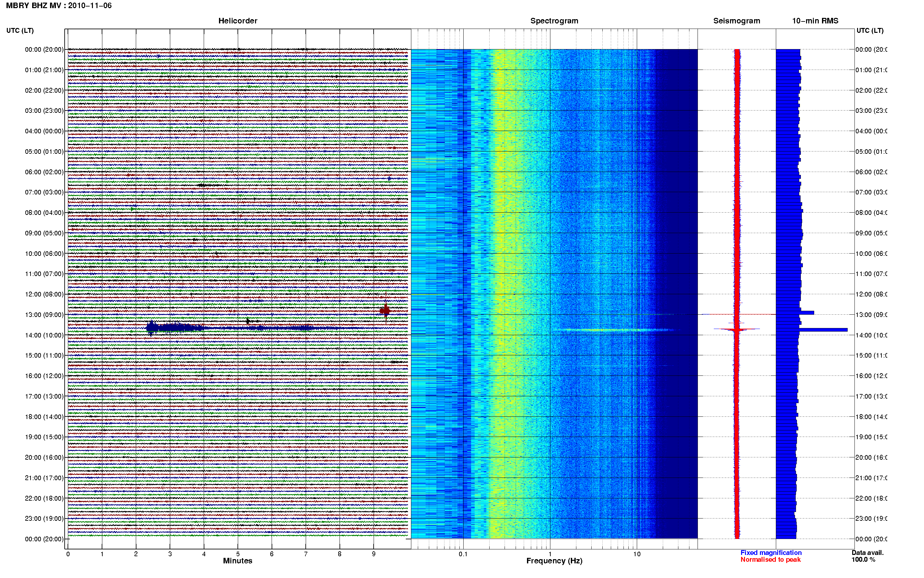Image resolution: width=924 pixels, height=578 pixels.
Task: Click left axis label '23:00 (19:00)'
Action: click(x=44, y=519)
